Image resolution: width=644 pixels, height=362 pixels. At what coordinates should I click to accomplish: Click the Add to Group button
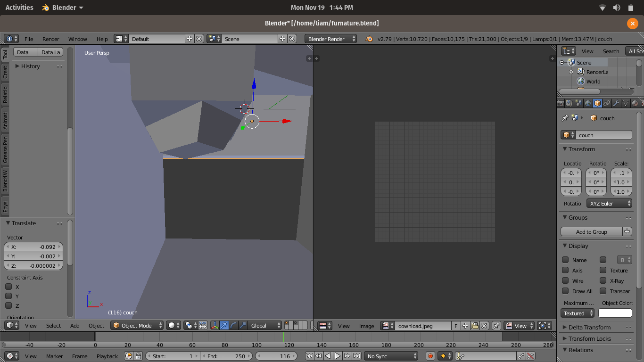[591, 232]
